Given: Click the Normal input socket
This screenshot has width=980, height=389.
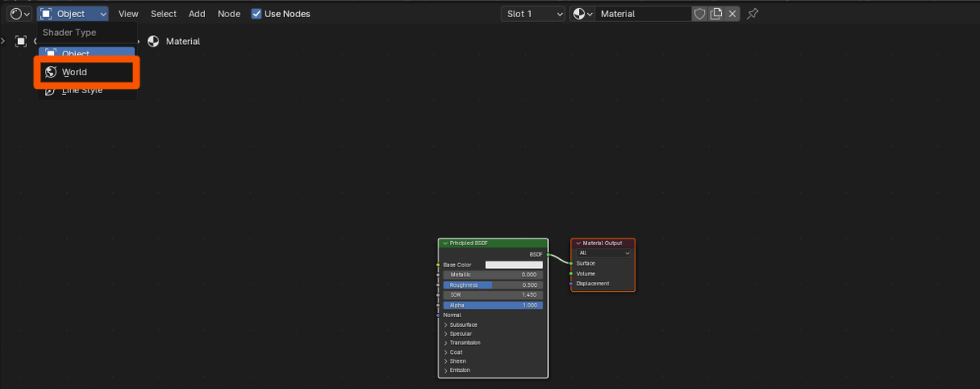Looking at the screenshot, I should point(439,315).
